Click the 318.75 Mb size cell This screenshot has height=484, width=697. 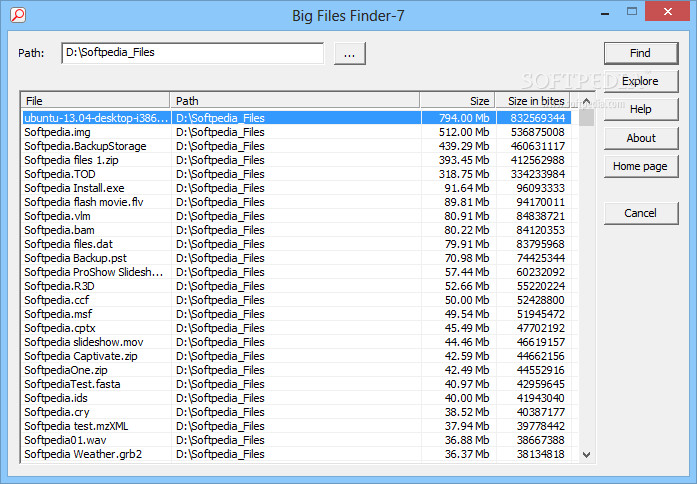click(464, 174)
